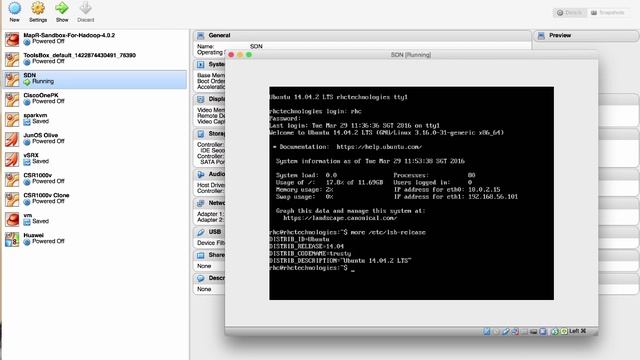Minimize the SDN [Running] window
The height and width of the screenshot is (360, 640).
pos(240,55)
